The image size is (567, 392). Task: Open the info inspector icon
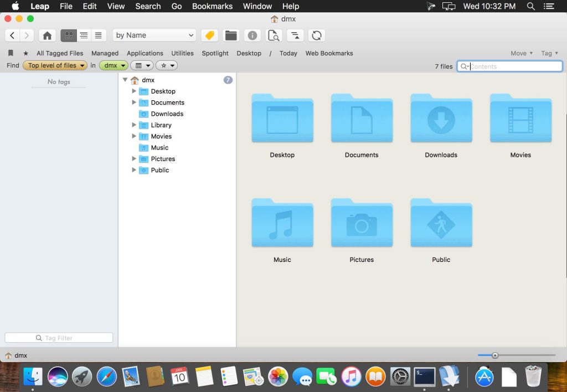252,35
